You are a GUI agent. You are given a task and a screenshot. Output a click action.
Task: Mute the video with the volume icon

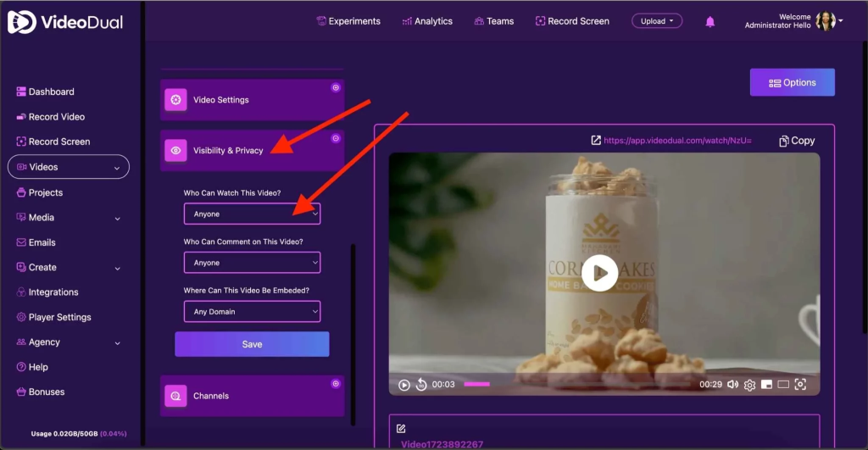pos(733,385)
